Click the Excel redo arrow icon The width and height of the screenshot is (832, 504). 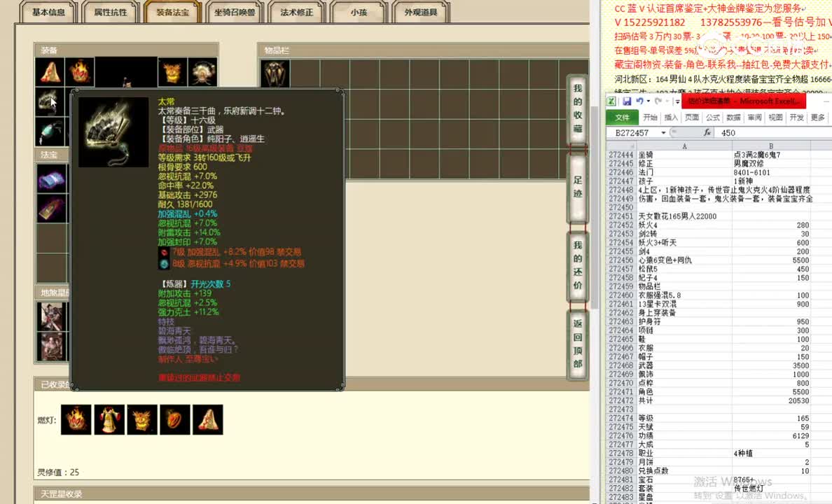point(658,101)
